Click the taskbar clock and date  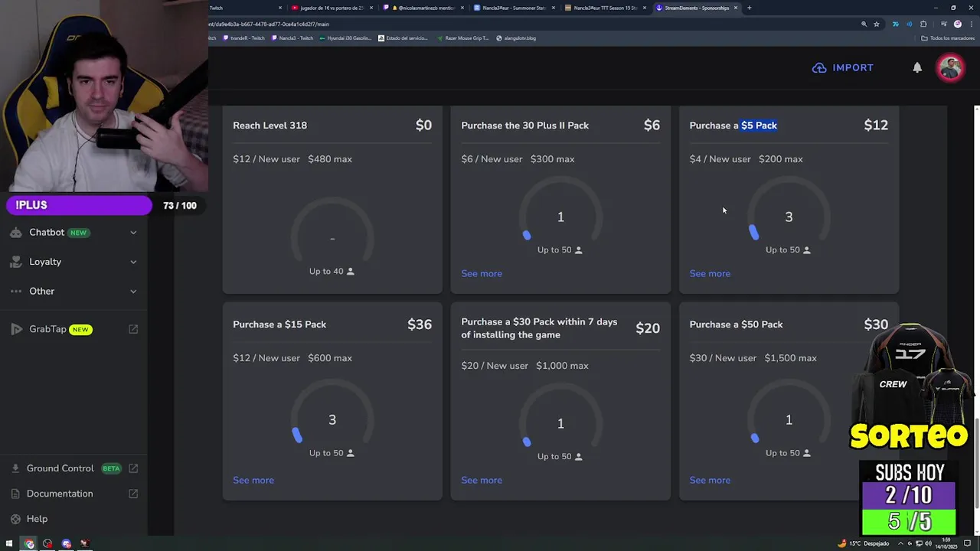[x=946, y=543]
